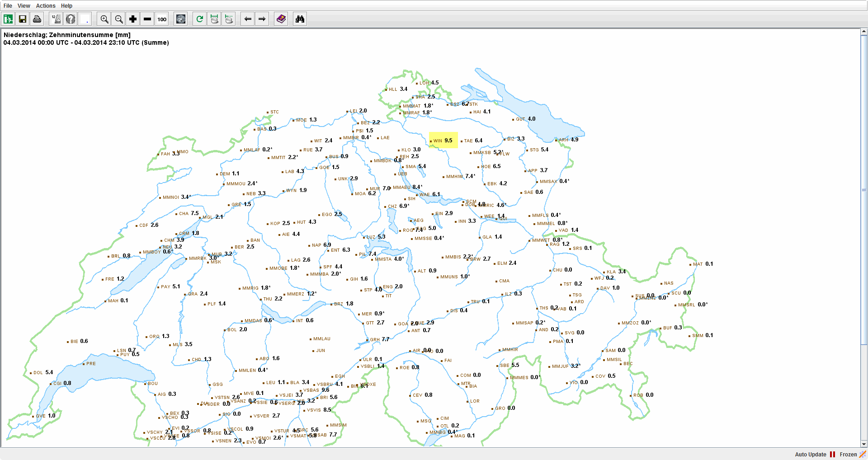
Task: Click the binoculars search icon
Action: click(300, 19)
